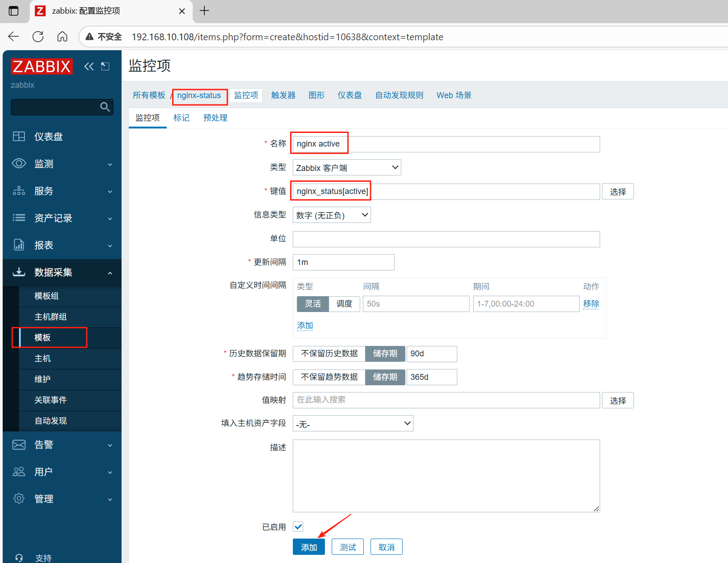Collapse the sidebar with double-arrow icon
Image resolution: width=728 pixels, height=563 pixels.
[x=89, y=66]
